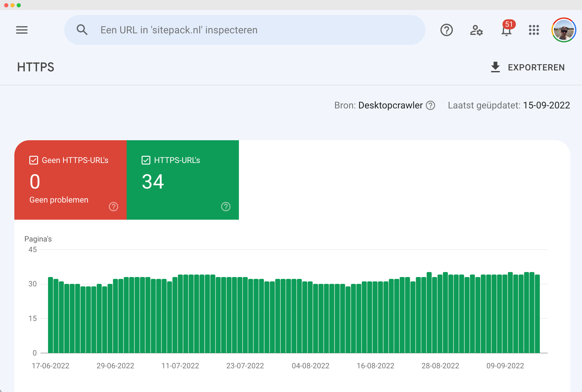
Task: Click chart axis date 09-09-2022
Action: pos(505,366)
